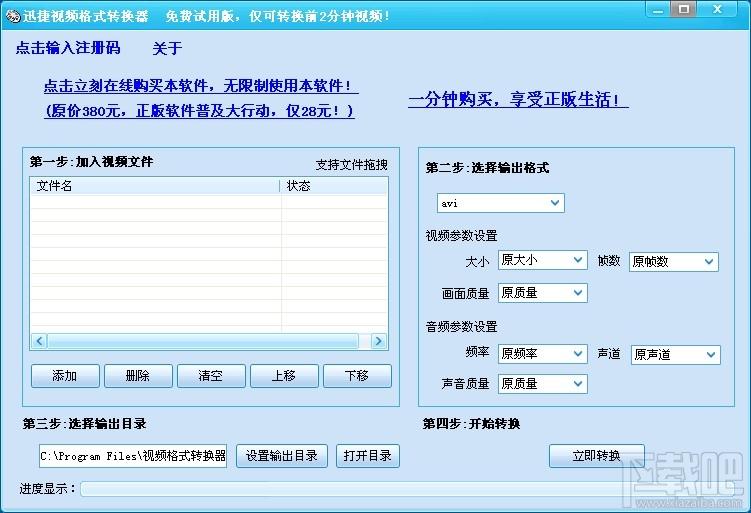The width and height of the screenshot is (751, 513).
Task: Click the file list horizontal scrollbar
Action: 209,341
